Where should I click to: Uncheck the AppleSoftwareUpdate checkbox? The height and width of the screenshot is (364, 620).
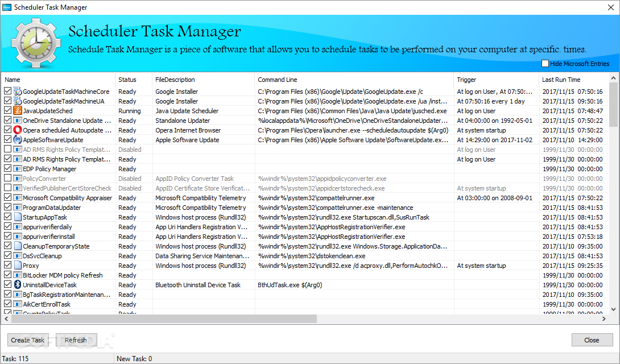[7, 140]
